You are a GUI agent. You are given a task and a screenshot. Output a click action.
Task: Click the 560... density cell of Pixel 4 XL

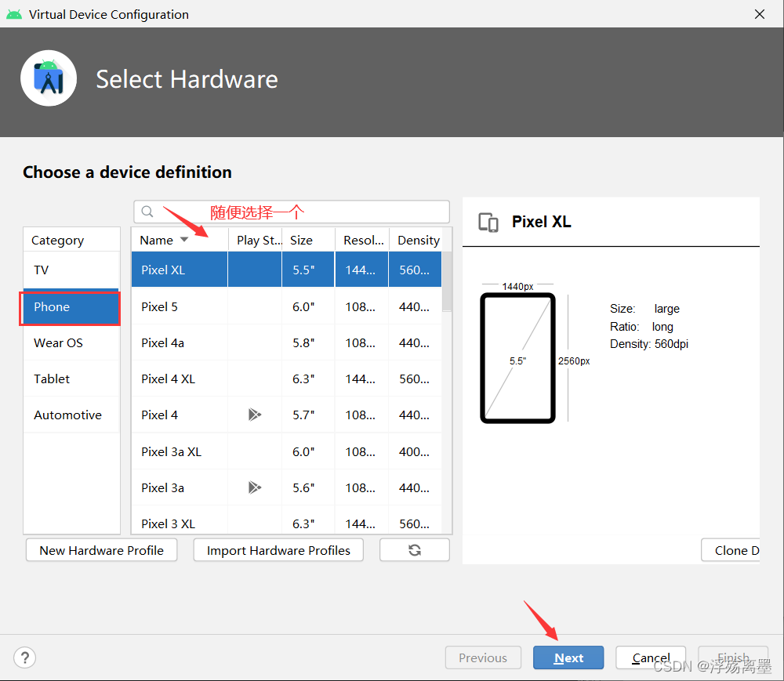click(414, 379)
